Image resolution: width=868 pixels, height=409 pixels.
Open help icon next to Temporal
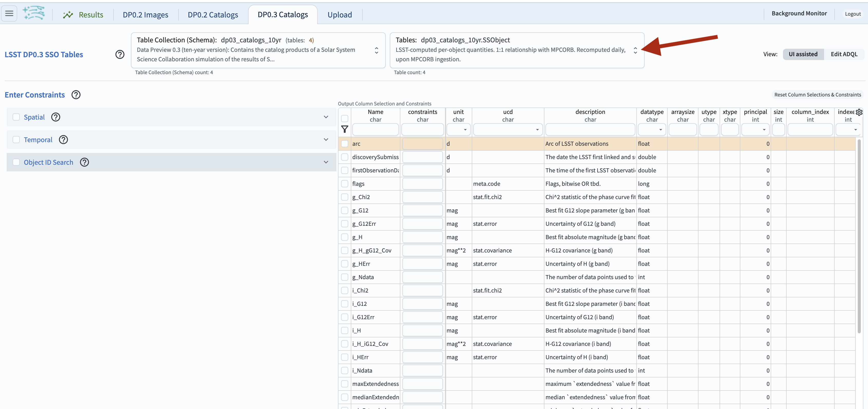pyautogui.click(x=63, y=139)
